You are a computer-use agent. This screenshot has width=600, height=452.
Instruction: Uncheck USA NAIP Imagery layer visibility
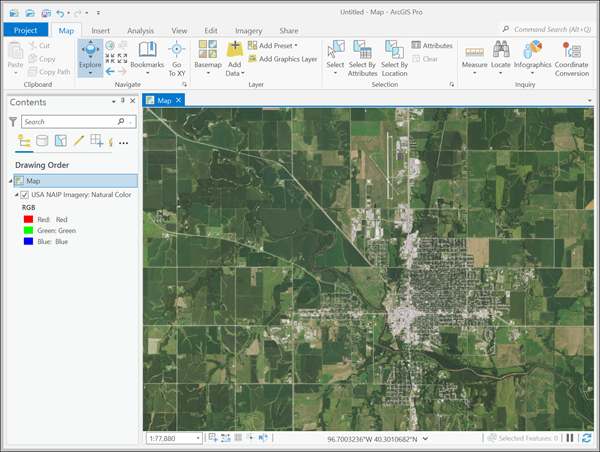[24, 195]
